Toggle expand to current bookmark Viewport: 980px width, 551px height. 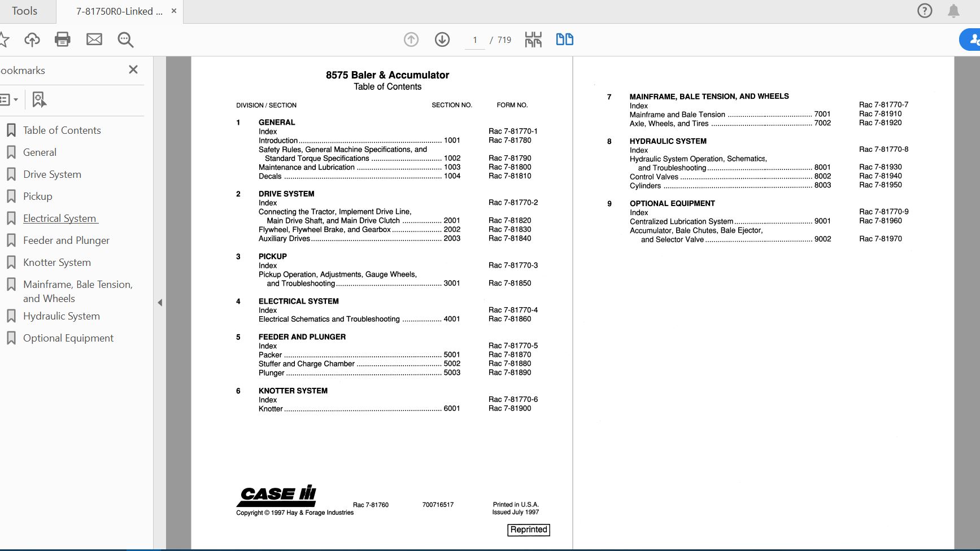click(38, 99)
